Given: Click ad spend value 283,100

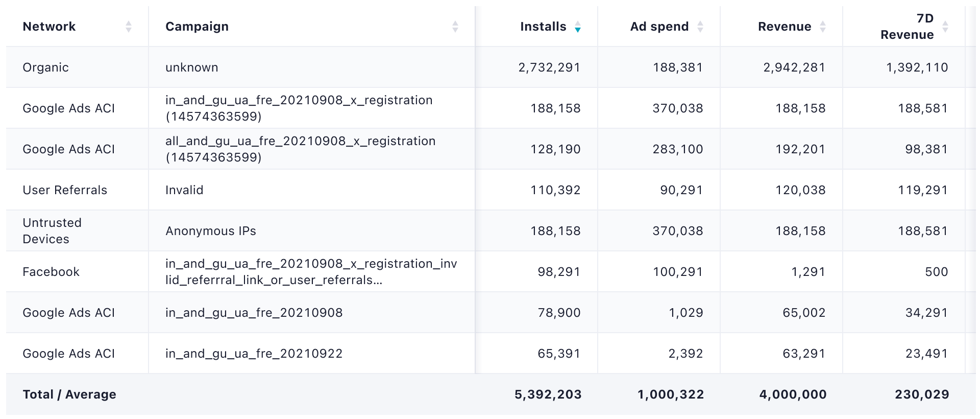Looking at the screenshot, I should click(x=678, y=149).
